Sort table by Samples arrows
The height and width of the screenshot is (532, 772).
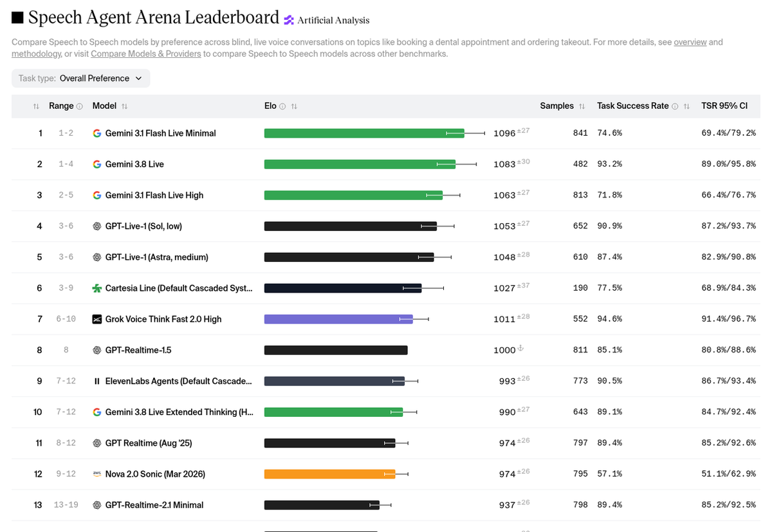[582, 106]
